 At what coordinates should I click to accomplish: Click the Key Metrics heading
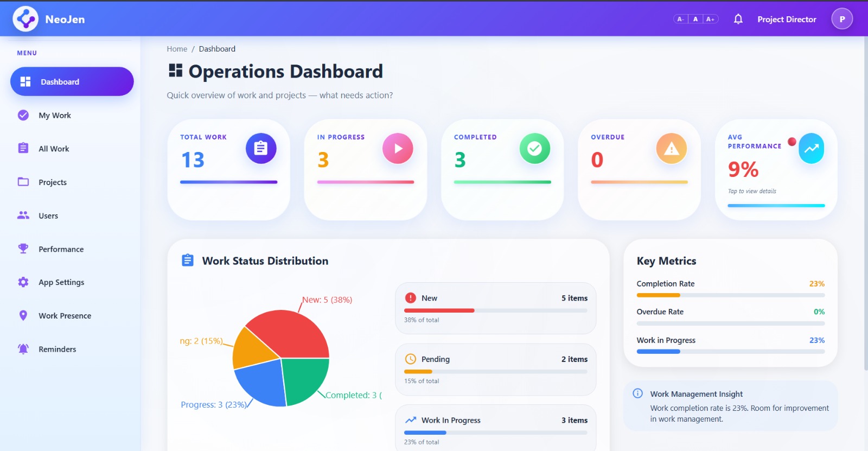666,261
